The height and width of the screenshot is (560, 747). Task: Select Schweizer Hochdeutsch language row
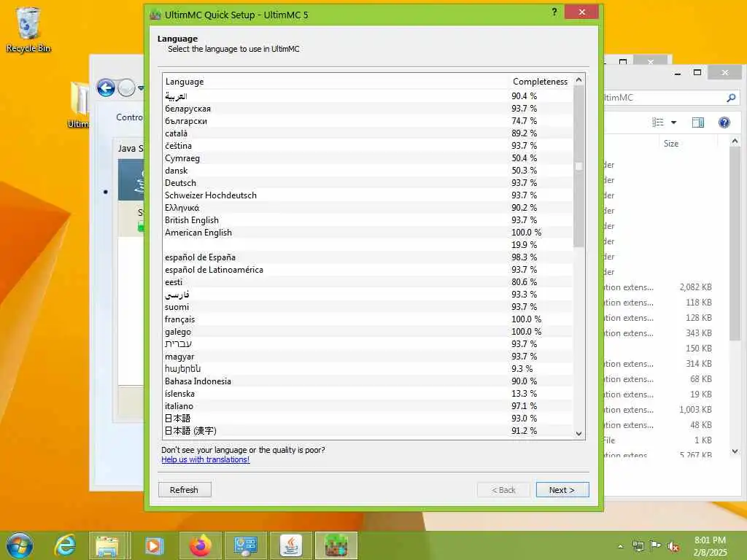pos(368,195)
